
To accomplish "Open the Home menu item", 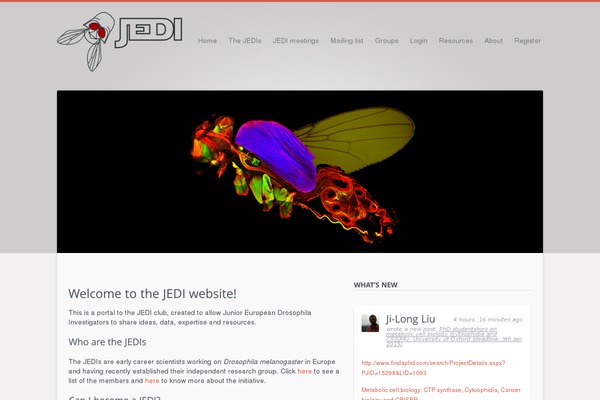I will point(207,41).
